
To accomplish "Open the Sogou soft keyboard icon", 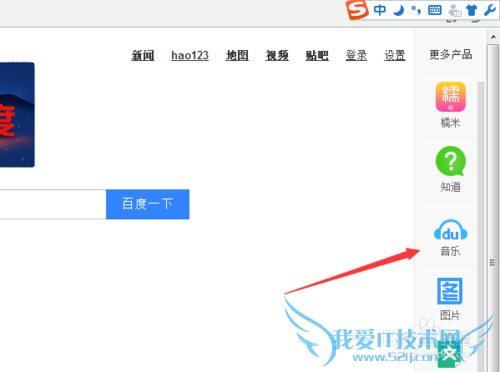I will tap(435, 10).
